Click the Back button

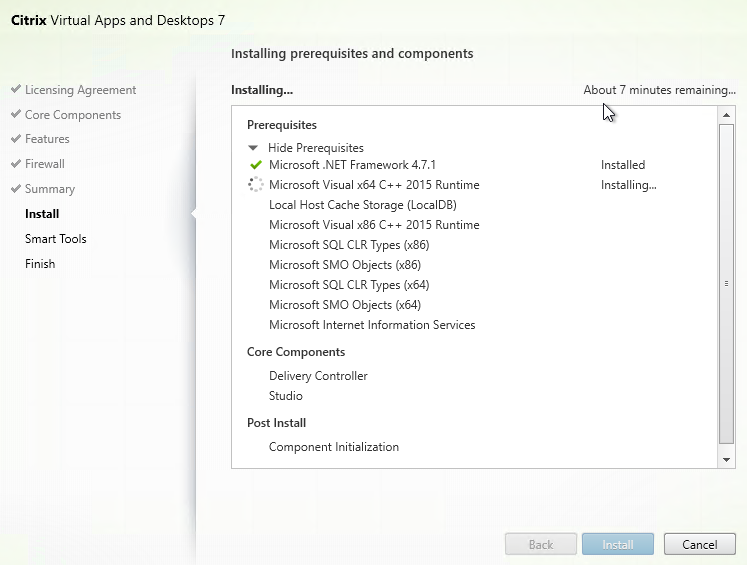click(x=540, y=545)
